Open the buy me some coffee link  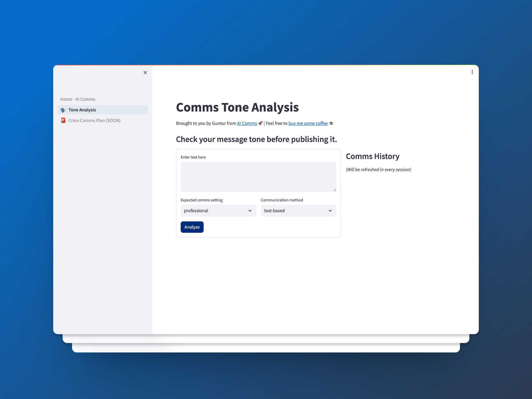[x=308, y=123]
